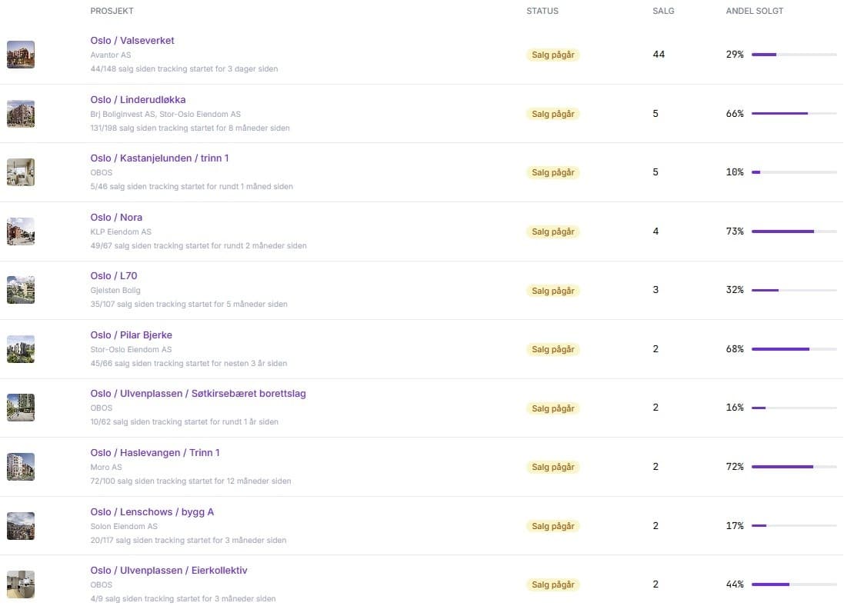Click the Salg pågår badge for Nora
The height and width of the screenshot is (616, 844).
(553, 231)
